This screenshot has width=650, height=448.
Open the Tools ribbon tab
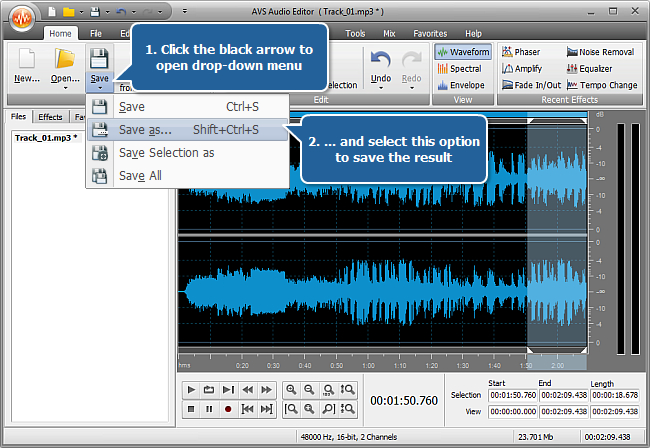tap(355, 33)
